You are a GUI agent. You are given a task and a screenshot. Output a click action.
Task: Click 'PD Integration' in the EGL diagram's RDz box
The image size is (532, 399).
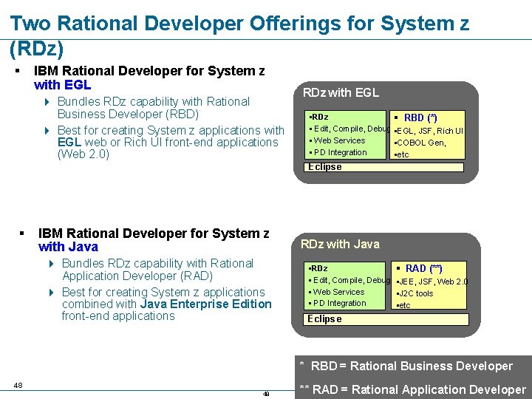pyautogui.click(x=341, y=153)
